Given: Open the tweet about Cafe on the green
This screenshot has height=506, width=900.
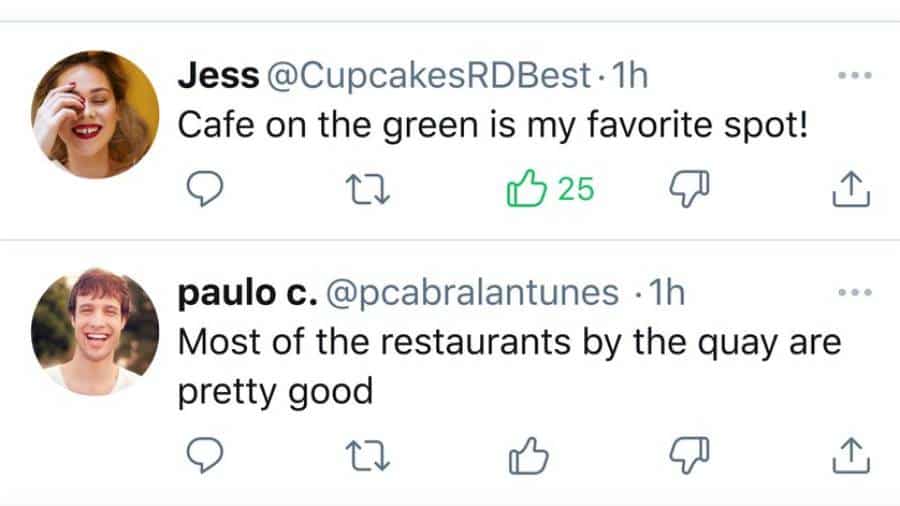Looking at the screenshot, I should pyautogui.click(x=491, y=126).
